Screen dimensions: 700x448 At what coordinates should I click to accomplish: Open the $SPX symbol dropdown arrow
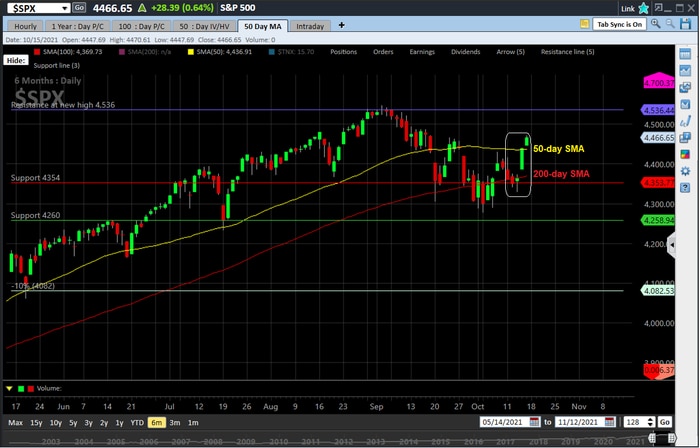click(x=65, y=8)
